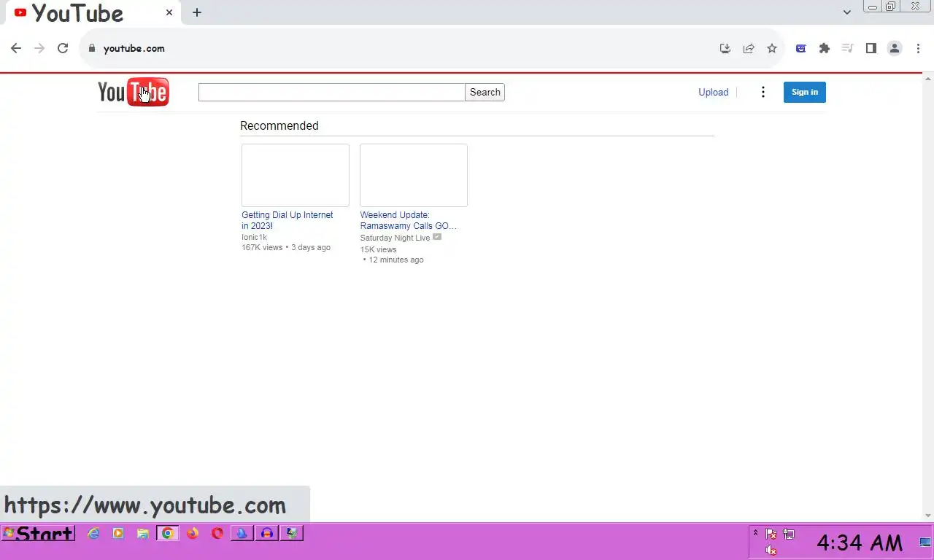The height and width of the screenshot is (560, 934).
Task: Click the 'Weekend Update: Ramaswamy Calls GO…' title
Action: [x=409, y=220]
